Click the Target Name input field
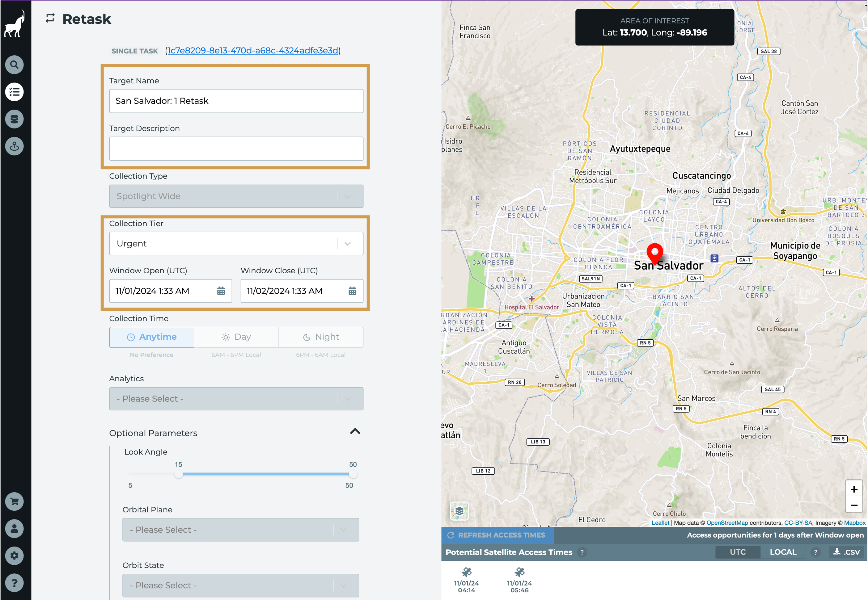868x600 pixels. point(236,101)
